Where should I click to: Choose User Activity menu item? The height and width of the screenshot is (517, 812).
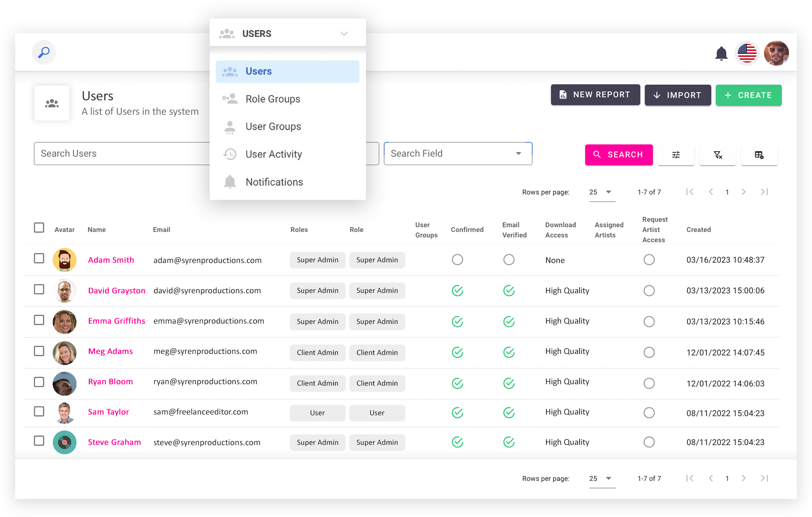(274, 154)
